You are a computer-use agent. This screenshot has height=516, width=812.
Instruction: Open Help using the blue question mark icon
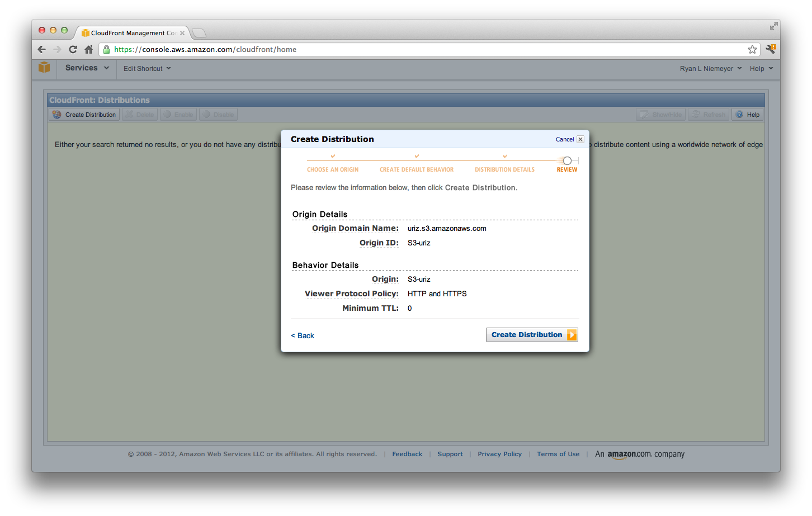tap(738, 114)
